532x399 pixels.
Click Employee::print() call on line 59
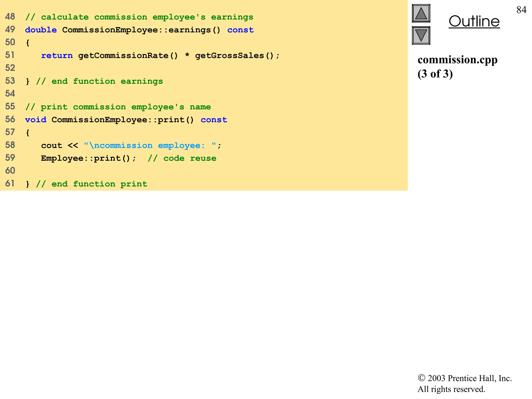(85, 158)
